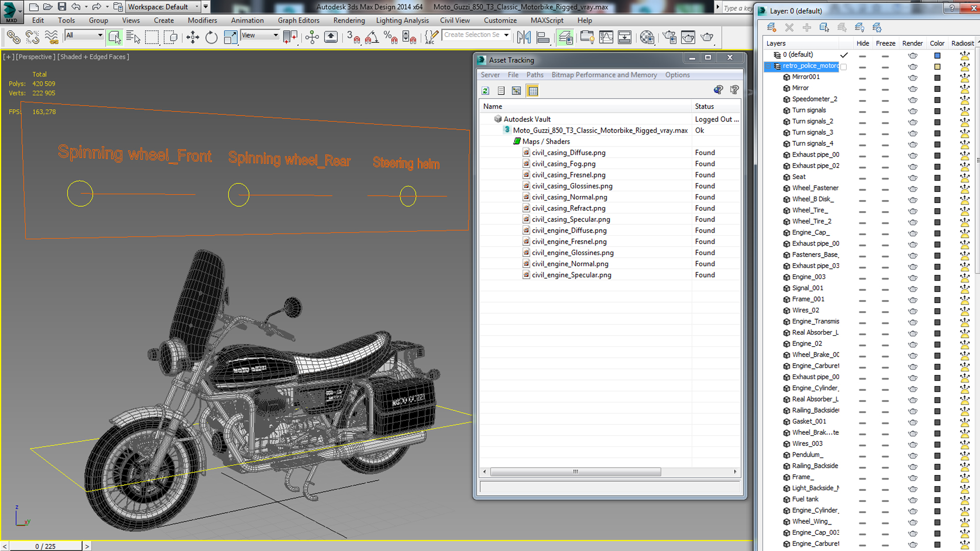Toggle the Percent Snap tool

point(390,37)
